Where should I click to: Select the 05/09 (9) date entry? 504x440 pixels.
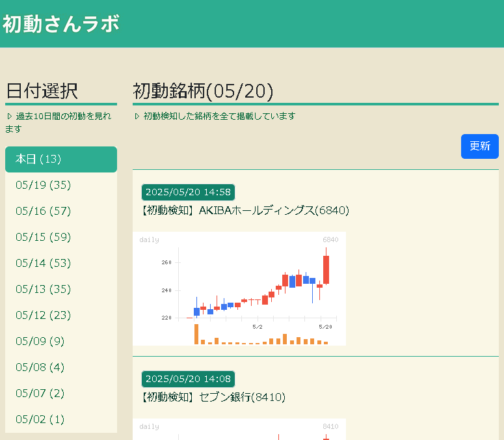tap(61, 342)
